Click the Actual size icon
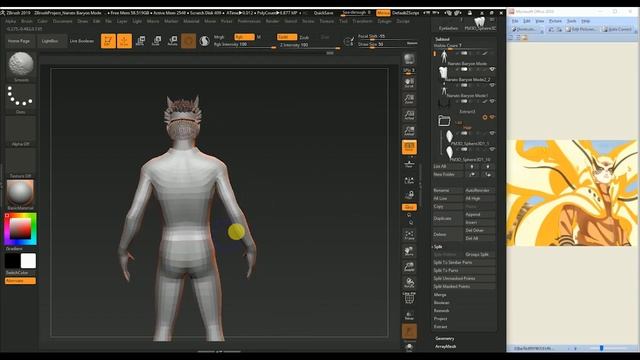The image size is (640, 360). pos(409,115)
